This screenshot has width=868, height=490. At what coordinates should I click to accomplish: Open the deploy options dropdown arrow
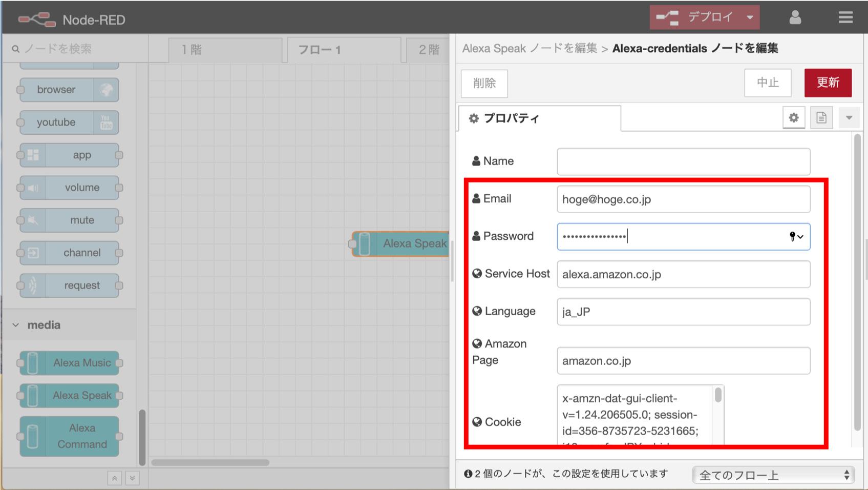tap(750, 18)
